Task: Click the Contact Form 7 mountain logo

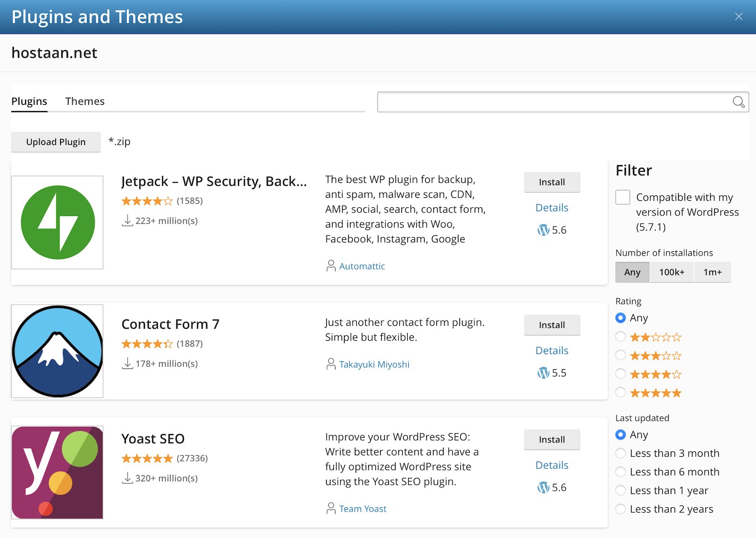Action: tap(57, 351)
